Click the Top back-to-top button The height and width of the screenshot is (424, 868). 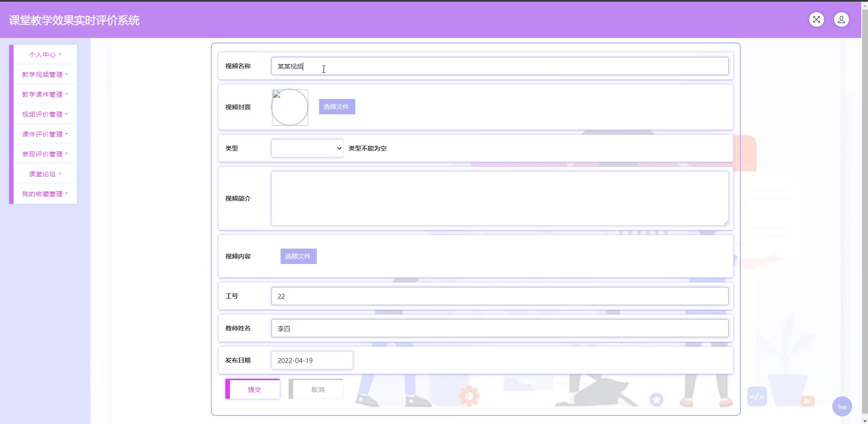[x=842, y=406]
